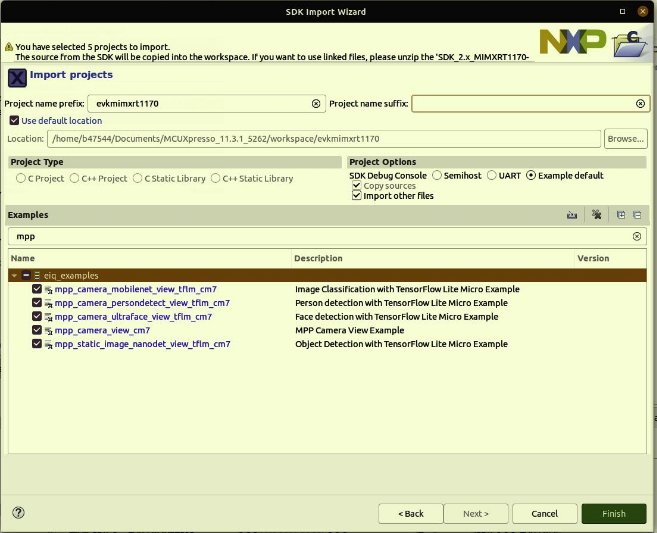Screen dimensions: 657x533
Task: Select mpp_camera_persondetect_view_tflm_cm7 row name
Action: (142, 303)
